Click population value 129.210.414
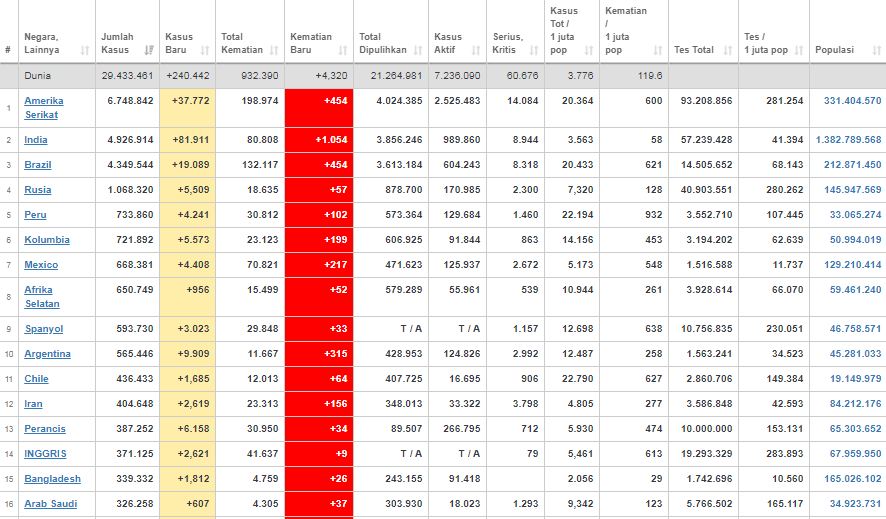Image resolution: width=886 pixels, height=519 pixels. [852, 264]
